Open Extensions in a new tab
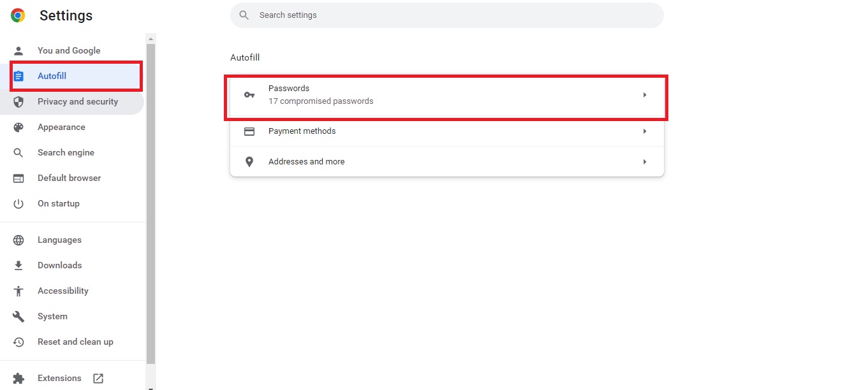This screenshot has width=868, height=390. (98, 378)
